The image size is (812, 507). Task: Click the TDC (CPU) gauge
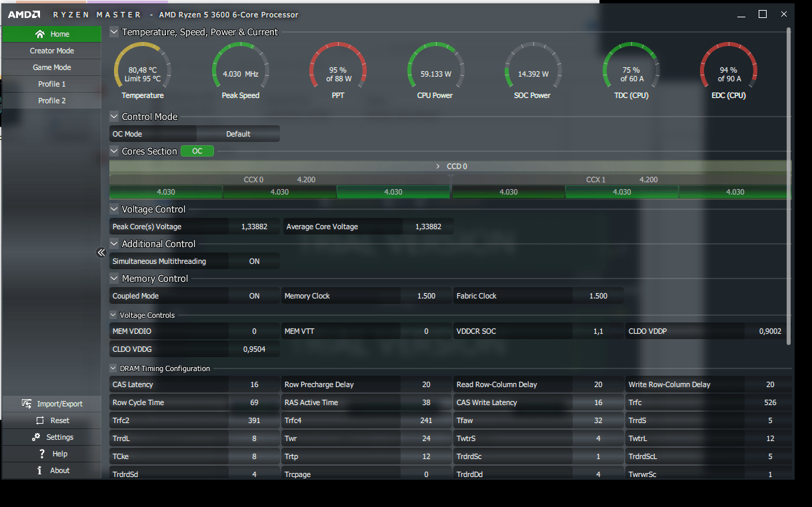(x=631, y=71)
